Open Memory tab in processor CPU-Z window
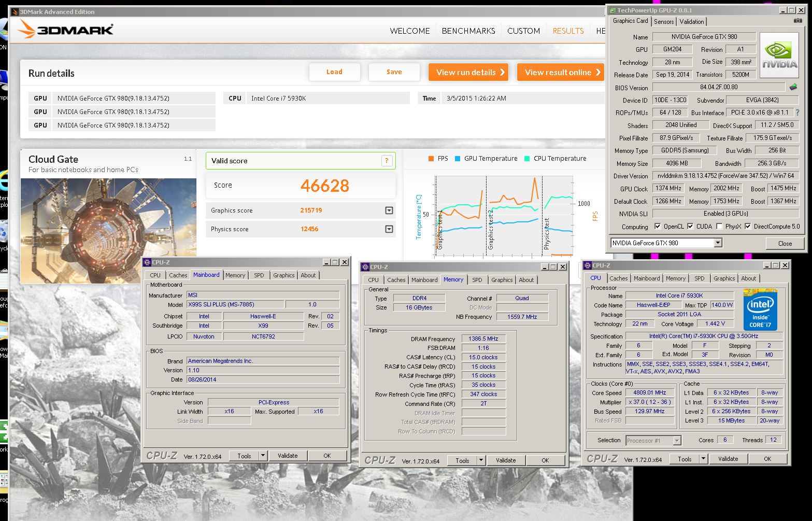812x521 pixels. pos(676,278)
